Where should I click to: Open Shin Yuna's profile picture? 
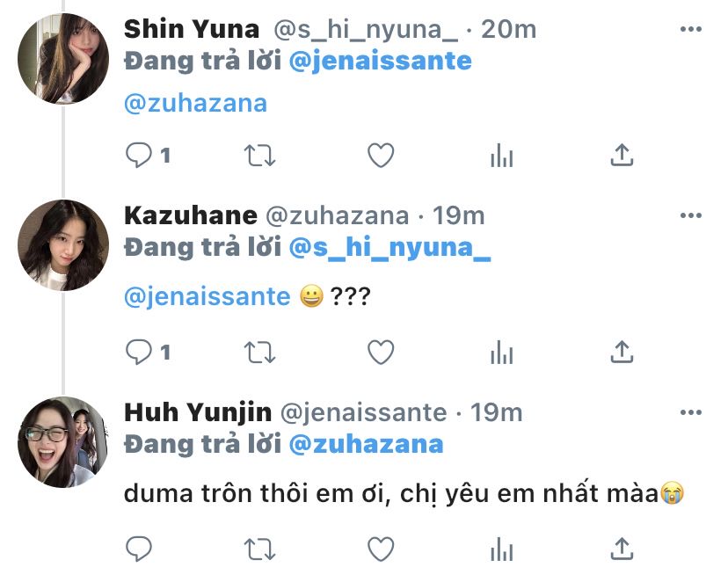(x=63, y=59)
